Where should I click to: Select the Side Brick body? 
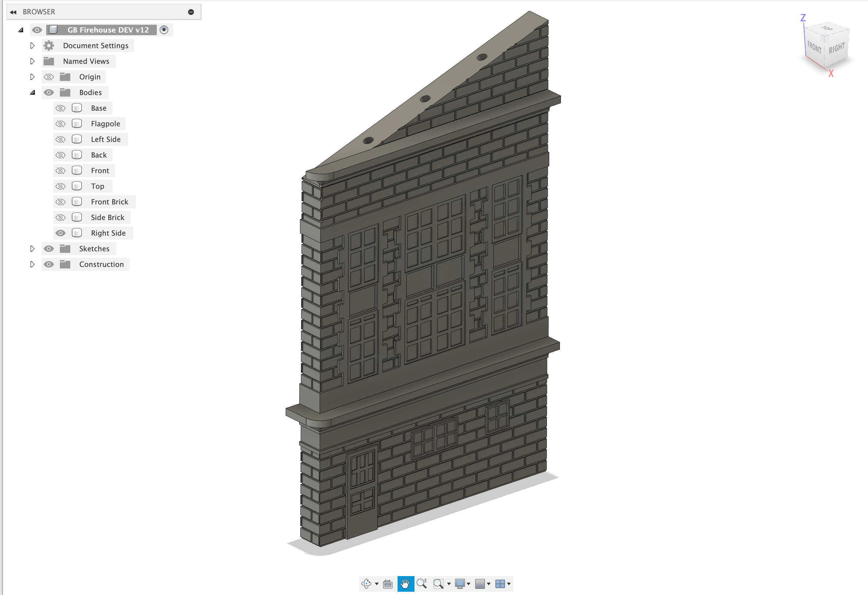108,217
